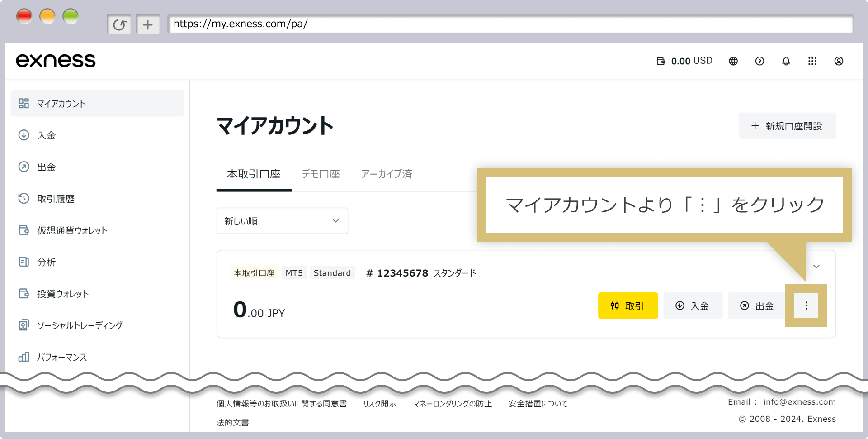Click the browser new tab plus button

point(148,24)
